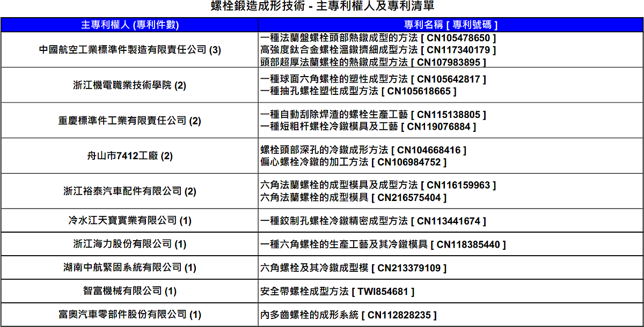Click the 專利名稱 [ 專利號碼 ] column header
This screenshot has height=327, width=644.
click(450, 25)
